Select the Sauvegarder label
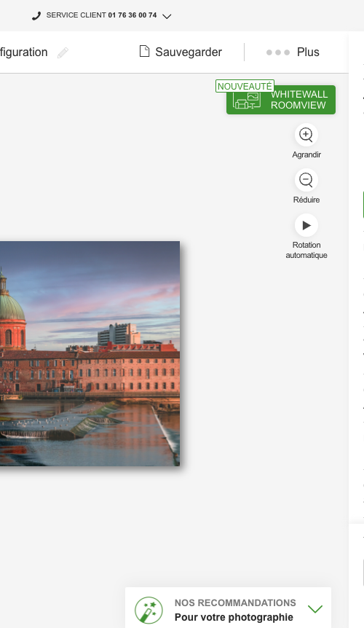 189,52
